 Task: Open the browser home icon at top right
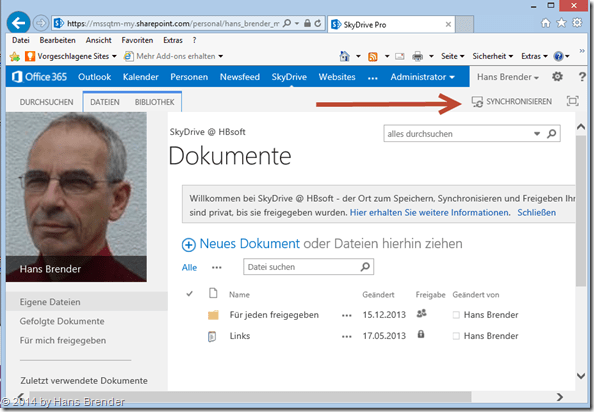pos(546,23)
